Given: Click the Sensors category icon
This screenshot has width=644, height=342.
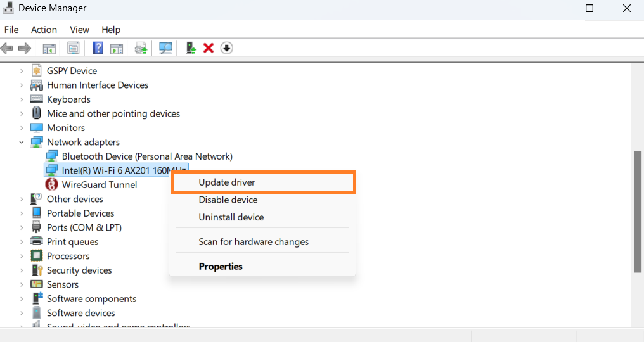Looking at the screenshot, I should (37, 284).
